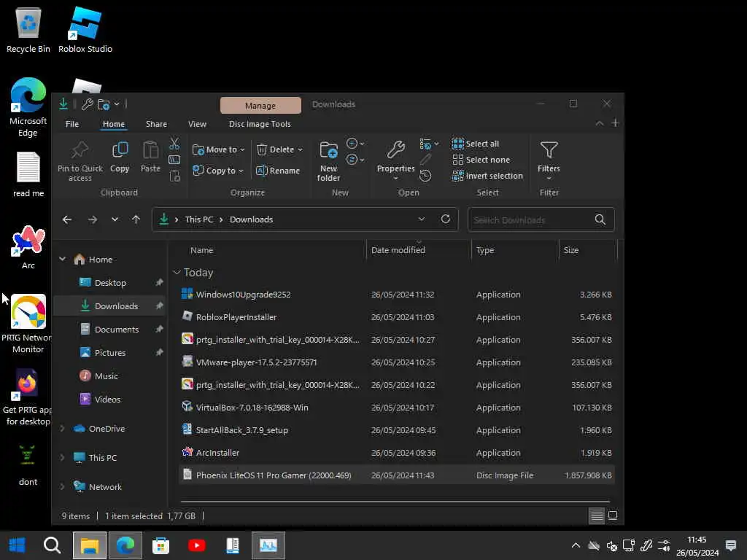Open the Move to dropdown
The image size is (747, 560).
pyautogui.click(x=219, y=149)
